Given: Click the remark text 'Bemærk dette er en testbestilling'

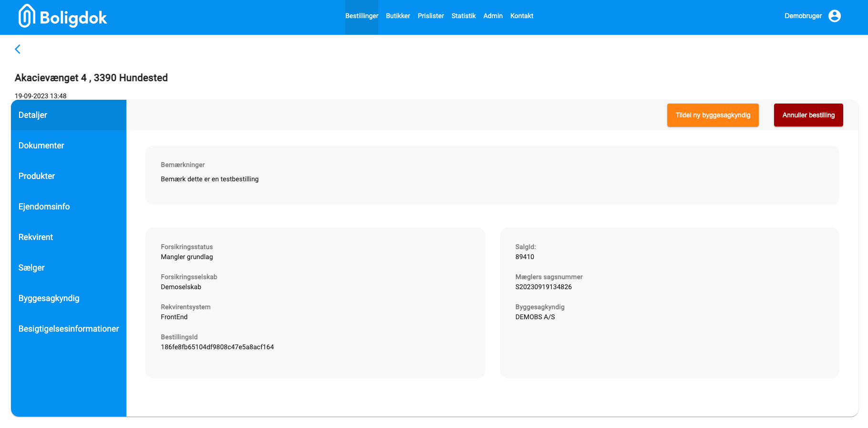Looking at the screenshot, I should [210, 179].
